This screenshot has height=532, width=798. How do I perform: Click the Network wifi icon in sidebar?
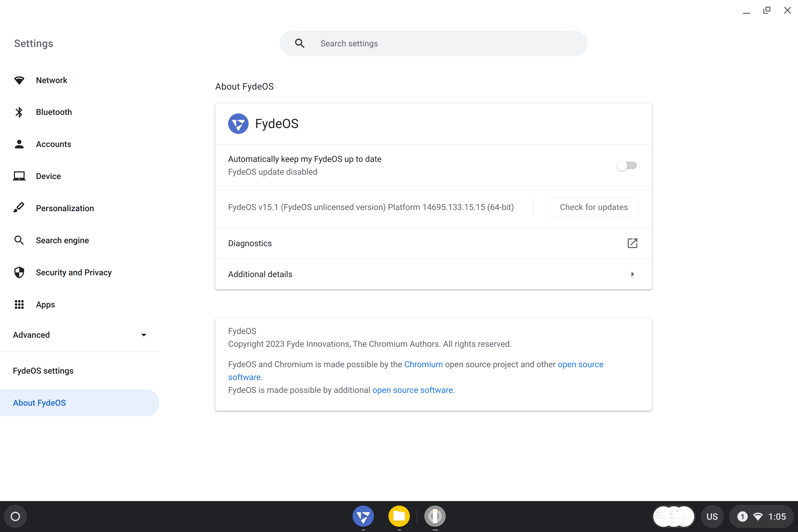point(19,80)
